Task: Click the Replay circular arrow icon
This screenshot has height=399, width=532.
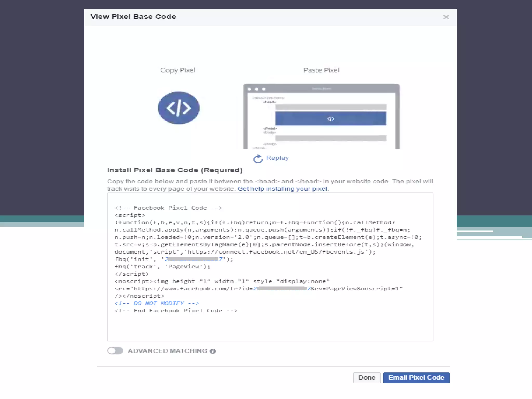Action: click(x=258, y=159)
